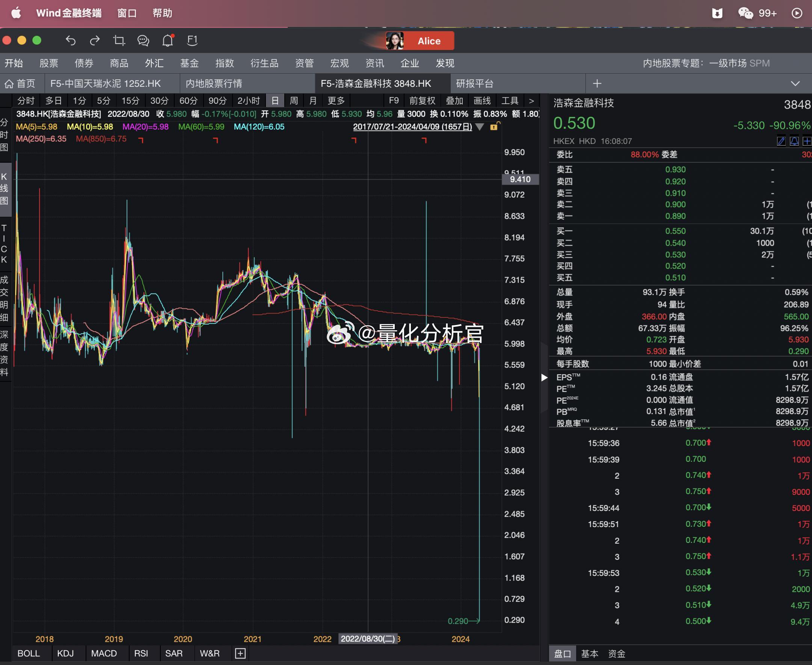Open the 资金 tab in quote panel

click(x=616, y=653)
